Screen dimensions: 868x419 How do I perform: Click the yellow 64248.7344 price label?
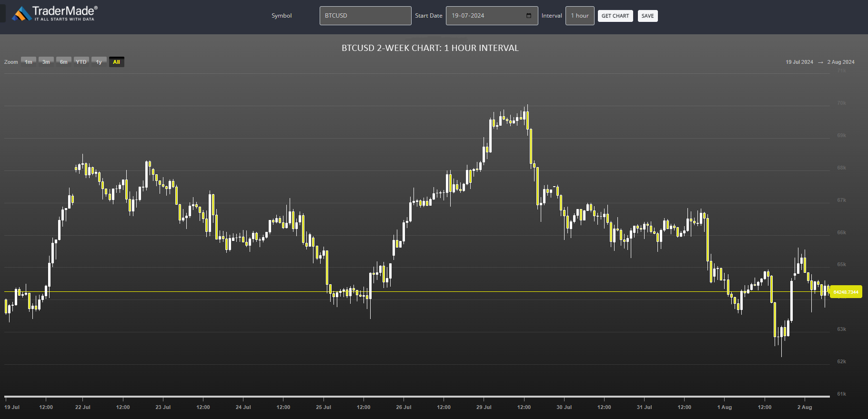click(x=846, y=292)
